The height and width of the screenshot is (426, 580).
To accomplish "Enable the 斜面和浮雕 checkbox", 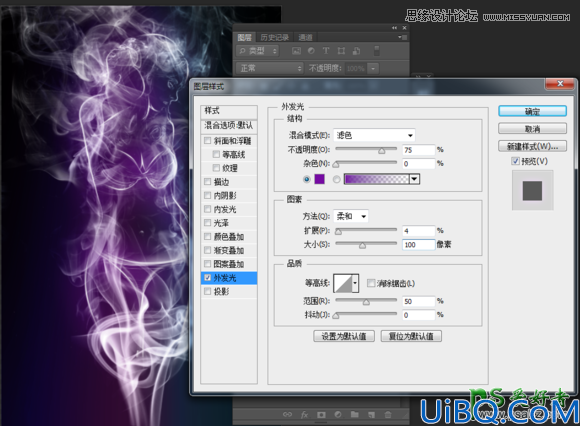I will (208, 141).
